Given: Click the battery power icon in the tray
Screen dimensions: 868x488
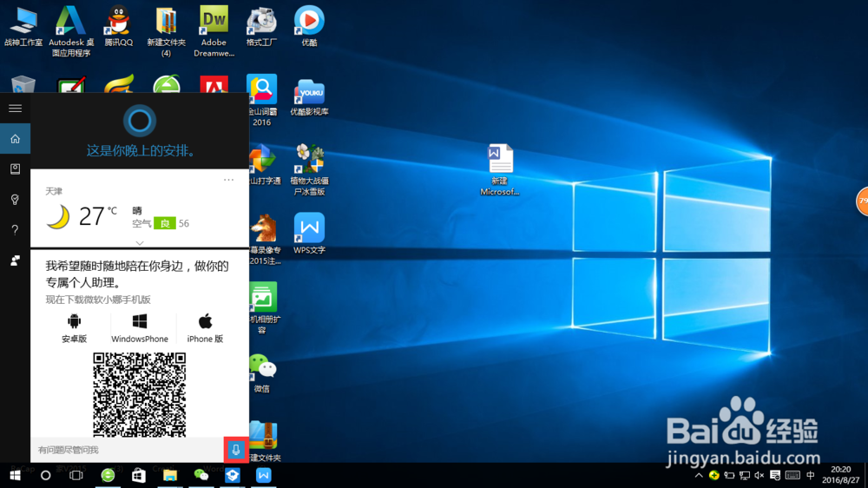Looking at the screenshot, I should click(x=729, y=475).
